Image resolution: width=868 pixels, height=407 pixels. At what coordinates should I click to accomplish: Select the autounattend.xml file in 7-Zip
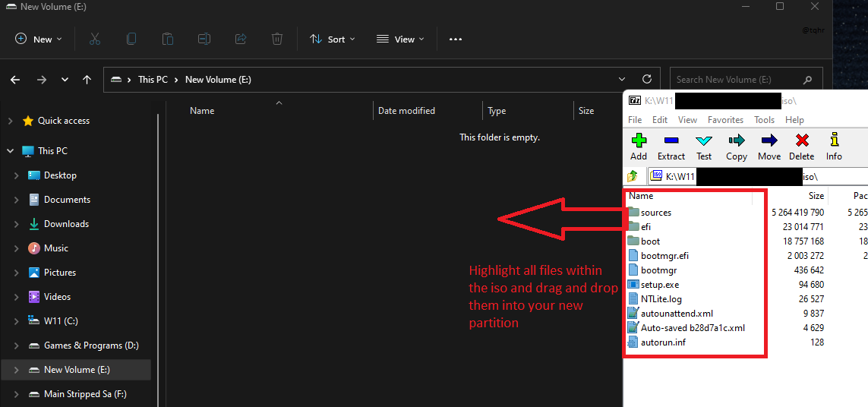pos(676,314)
